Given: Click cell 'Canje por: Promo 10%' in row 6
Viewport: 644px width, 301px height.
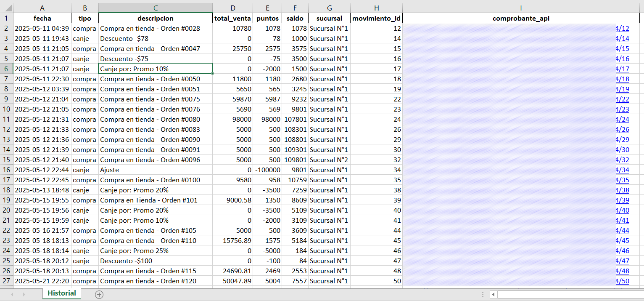Looking at the screenshot, I should pyautogui.click(x=156, y=69).
